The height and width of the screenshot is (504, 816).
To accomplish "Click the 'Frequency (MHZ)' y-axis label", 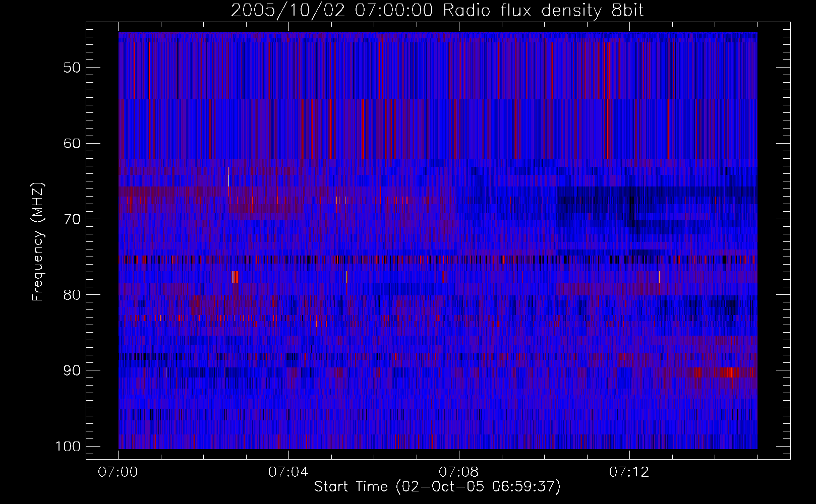I will click(38, 242).
